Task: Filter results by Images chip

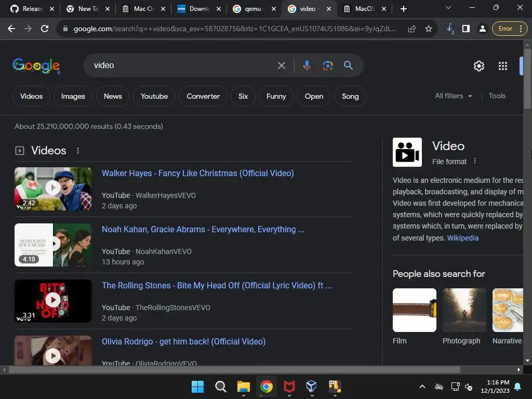Action: click(73, 96)
